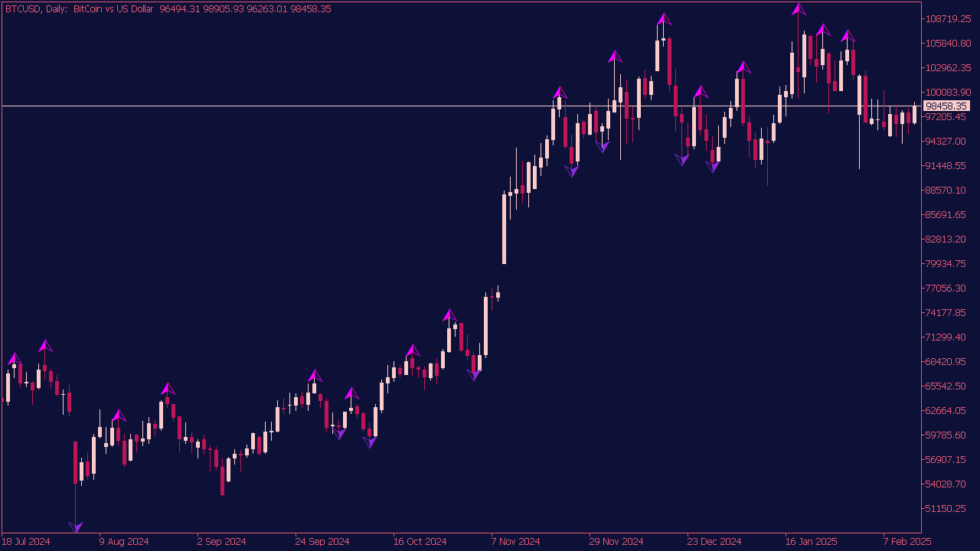Click the 56907.15 price axis label
Image resolution: width=980 pixels, height=551 pixels.
tap(947, 459)
